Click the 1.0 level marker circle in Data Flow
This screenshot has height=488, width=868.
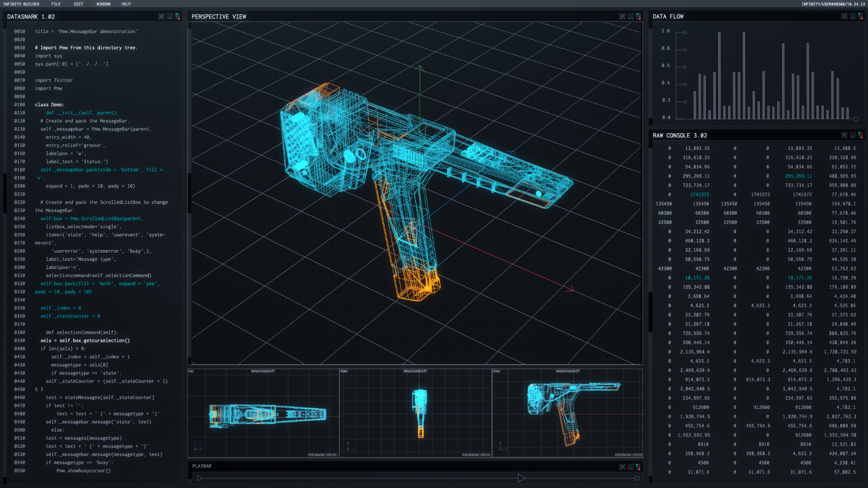[685, 33]
